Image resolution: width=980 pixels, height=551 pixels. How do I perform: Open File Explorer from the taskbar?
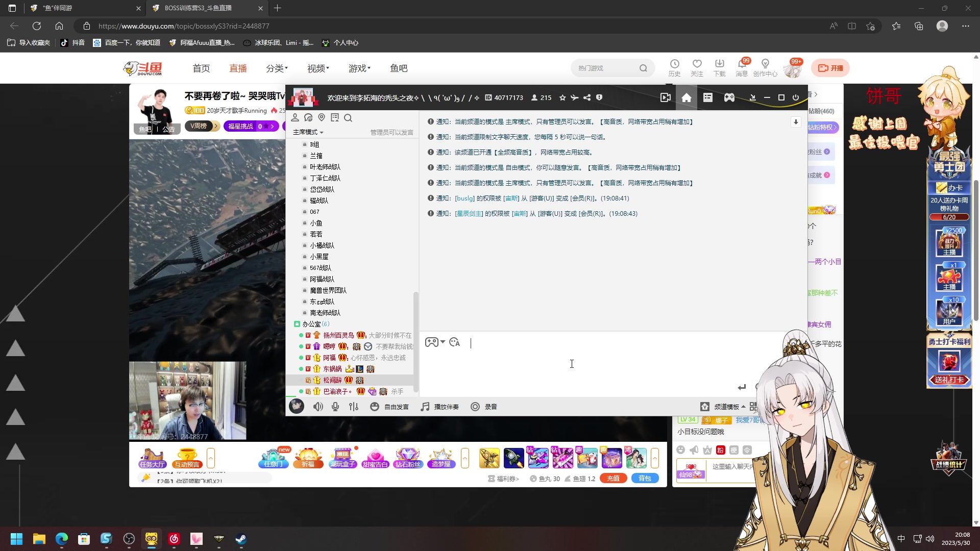[39, 539]
